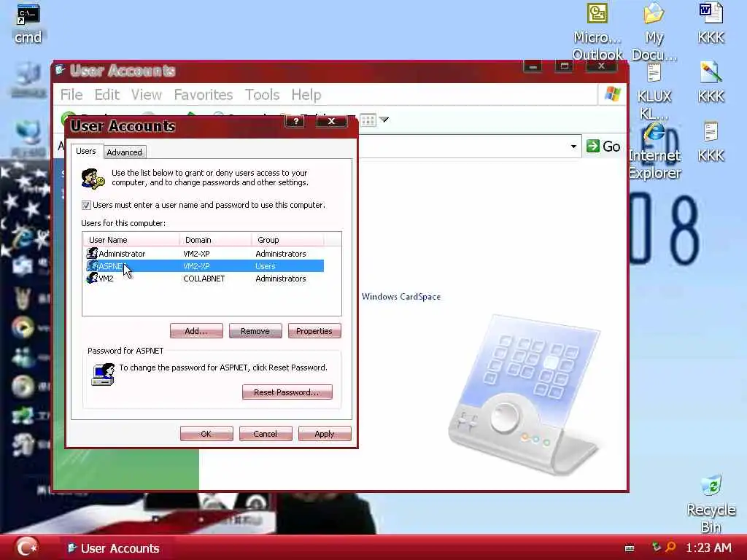
Task: Open the KKK notepad text file icon
Action: 711,142
